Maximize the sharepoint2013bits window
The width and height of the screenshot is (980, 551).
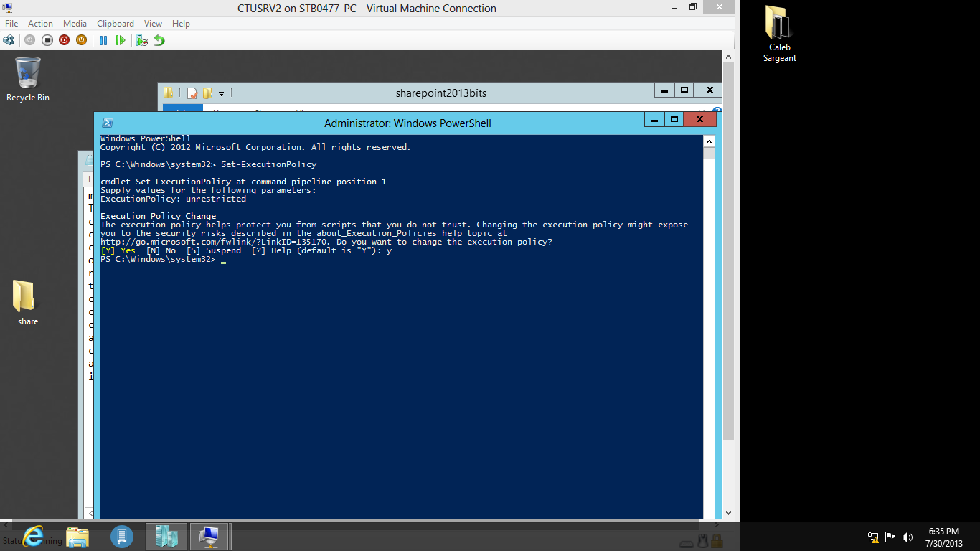pyautogui.click(x=684, y=90)
